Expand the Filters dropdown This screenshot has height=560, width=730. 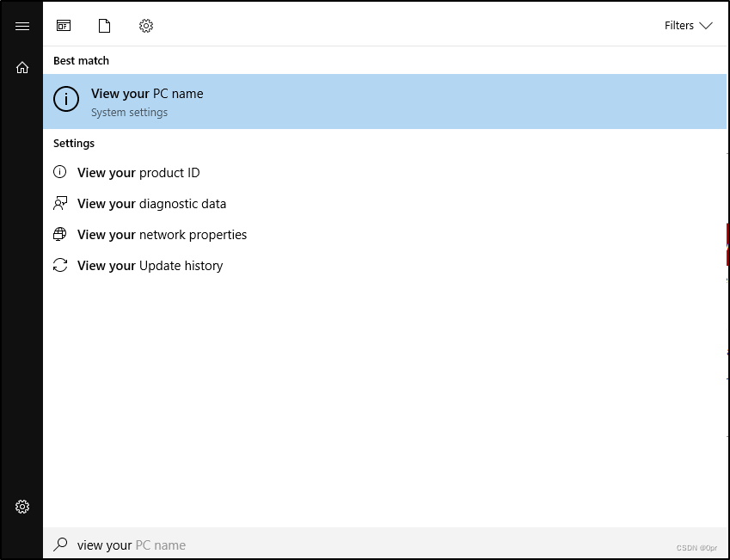689,26
